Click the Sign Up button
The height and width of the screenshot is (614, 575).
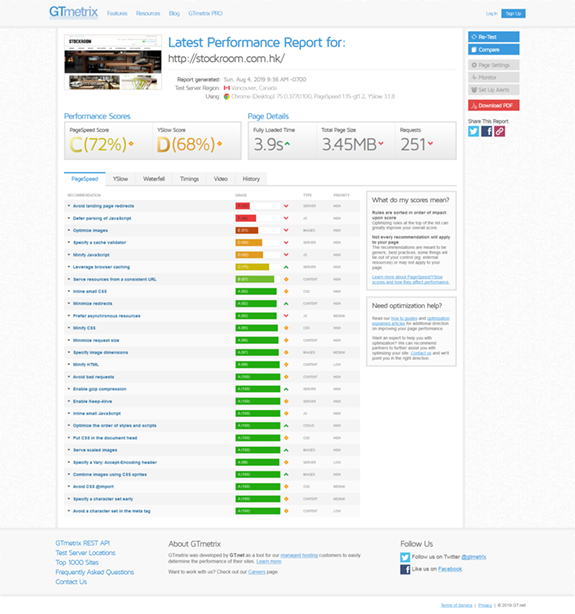pyautogui.click(x=513, y=13)
